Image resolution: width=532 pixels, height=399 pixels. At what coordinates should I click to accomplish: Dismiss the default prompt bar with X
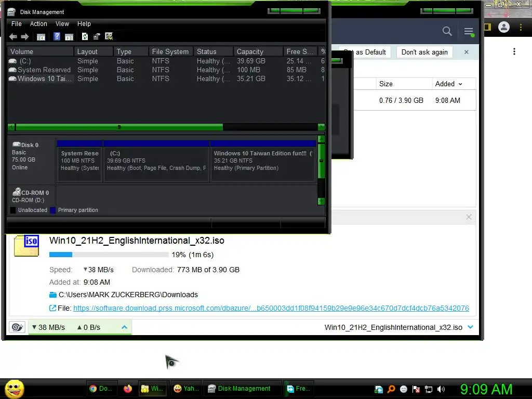tap(466, 52)
